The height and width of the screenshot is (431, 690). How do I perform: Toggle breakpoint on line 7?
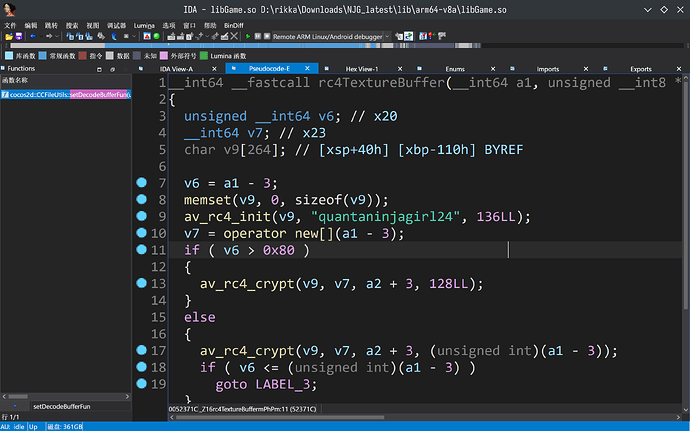click(x=141, y=182)
